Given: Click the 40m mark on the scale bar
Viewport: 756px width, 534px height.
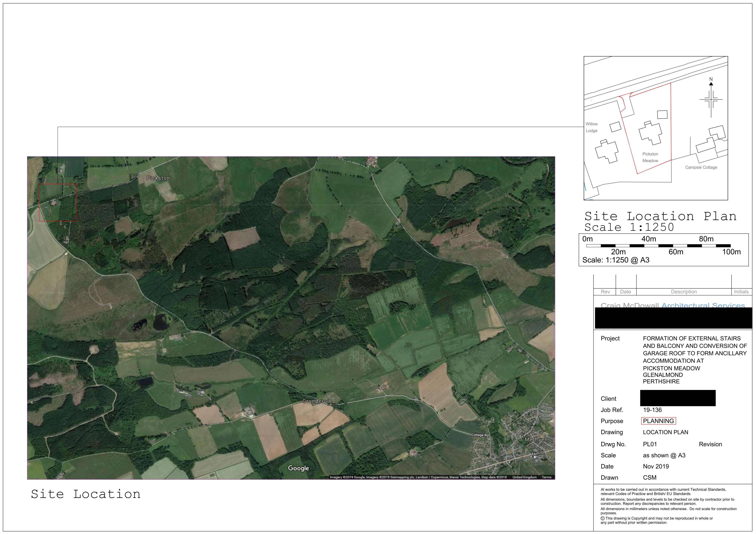Looking at the screenshot, I should pos(649,239).
